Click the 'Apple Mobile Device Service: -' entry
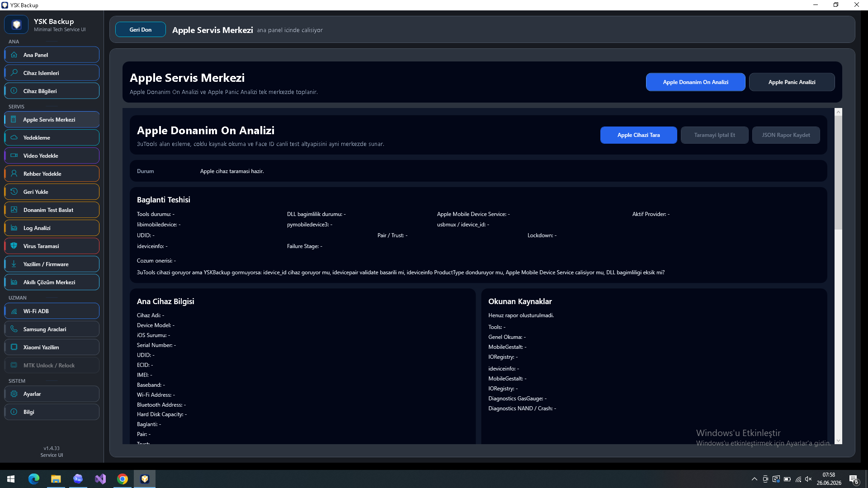 click(x=473, y=214)
